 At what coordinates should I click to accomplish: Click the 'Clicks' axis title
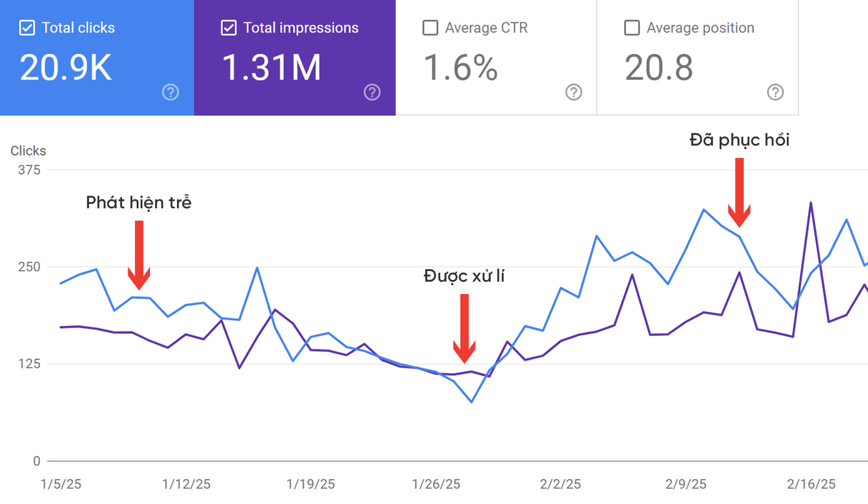[28, 151]
